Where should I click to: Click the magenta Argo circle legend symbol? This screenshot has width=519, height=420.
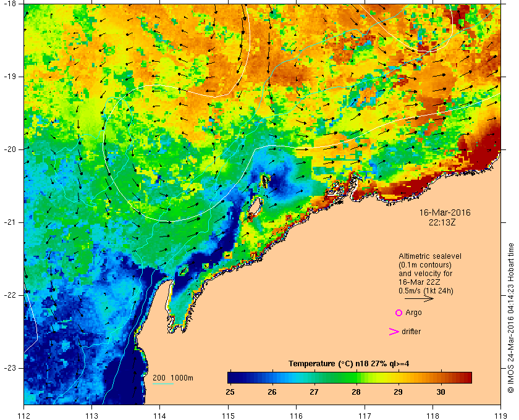coord(399,313)
